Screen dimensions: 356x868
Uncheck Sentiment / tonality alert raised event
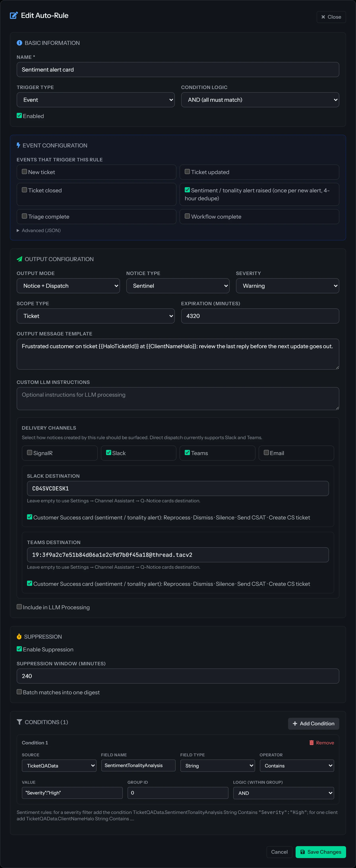187,190
